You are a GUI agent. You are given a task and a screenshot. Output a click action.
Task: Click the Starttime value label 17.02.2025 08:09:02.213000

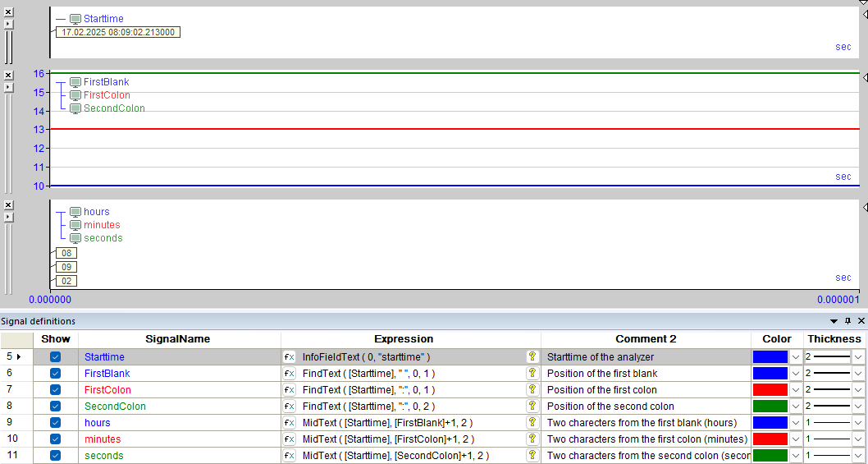tap(118, 32)
